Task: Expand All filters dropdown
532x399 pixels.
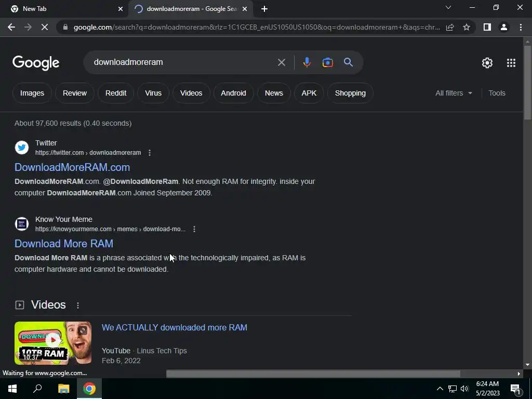Action: tap(454, 93)
